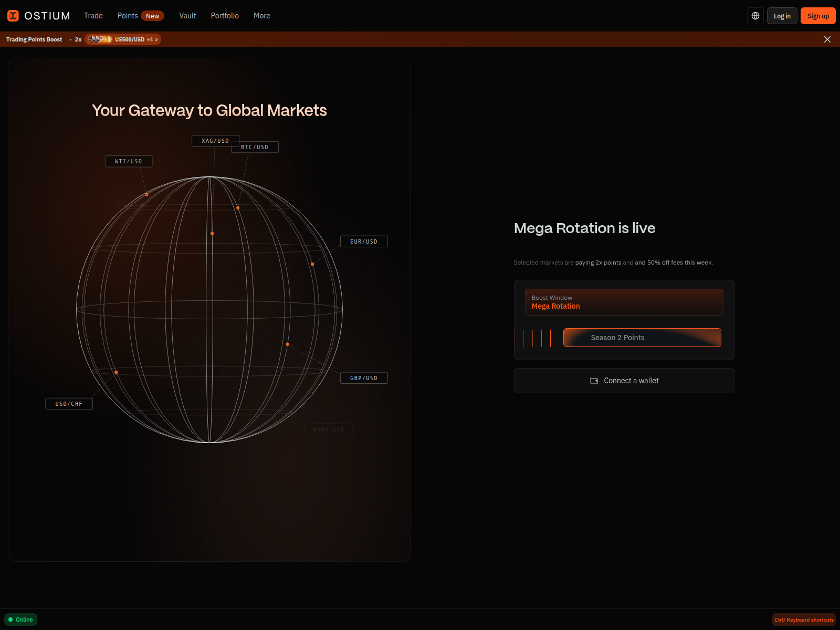Click the orange Sign up button
Screen dimensions: 840x630
[818, 16]
